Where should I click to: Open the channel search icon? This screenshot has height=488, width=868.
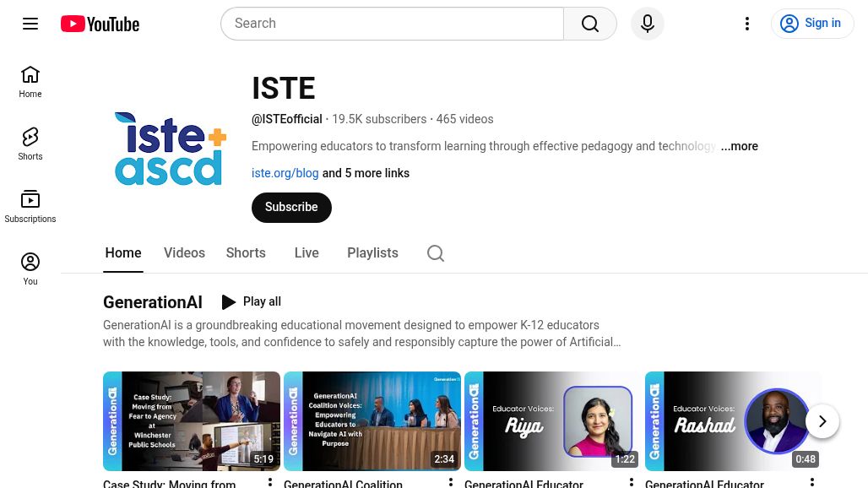click(435, 252)
